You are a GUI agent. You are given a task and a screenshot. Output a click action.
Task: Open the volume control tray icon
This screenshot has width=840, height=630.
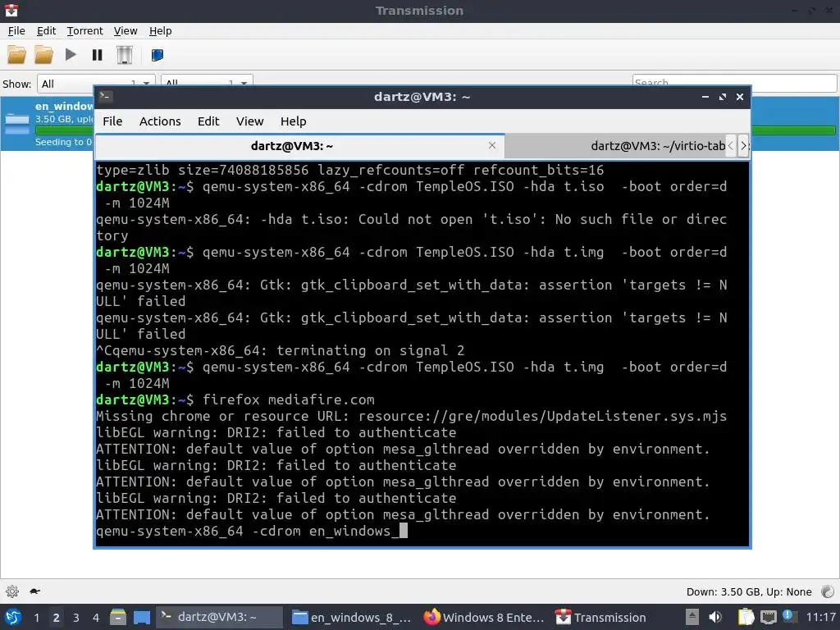[715, 618]
